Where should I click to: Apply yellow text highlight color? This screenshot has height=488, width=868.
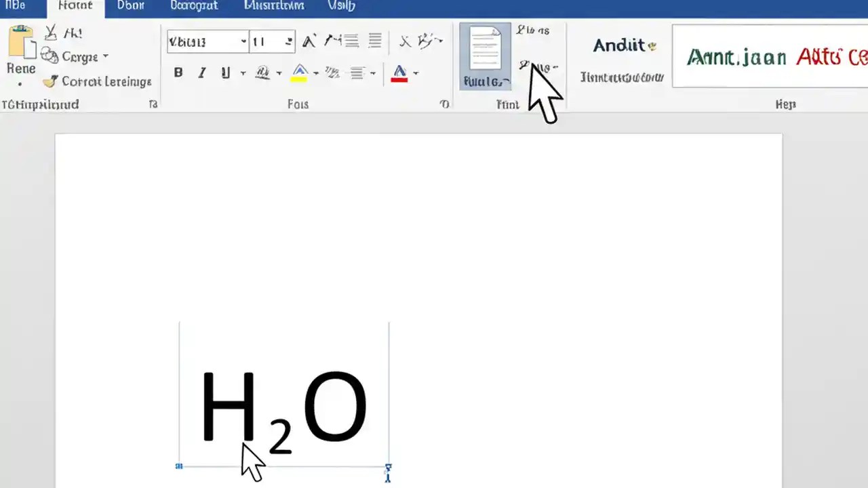tap(300, 73)
